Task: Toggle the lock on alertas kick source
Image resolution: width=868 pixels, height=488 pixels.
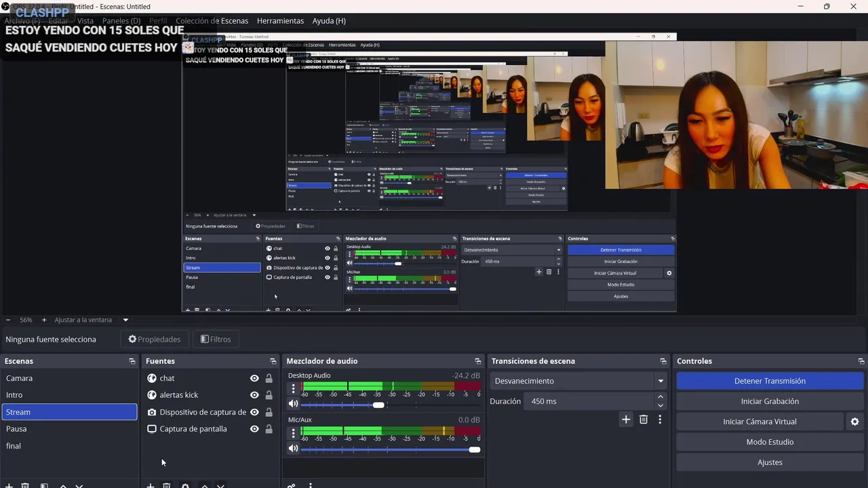Action: point(269,395)
